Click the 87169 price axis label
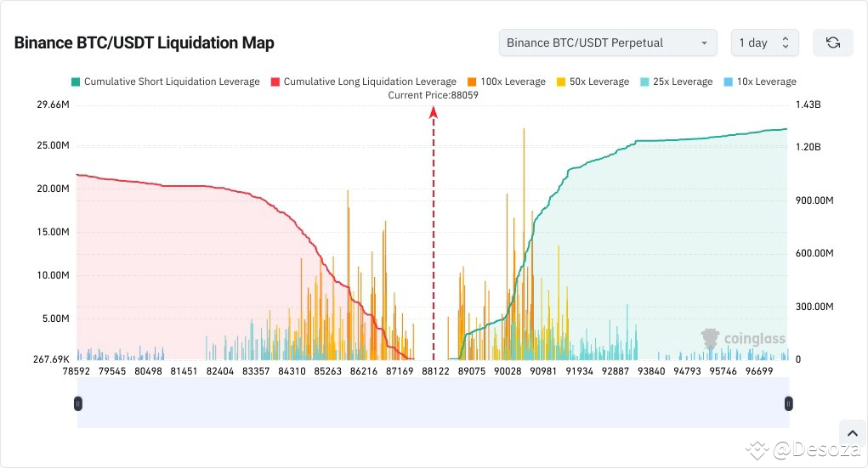The image size is (868, 468). coord(400,371)
